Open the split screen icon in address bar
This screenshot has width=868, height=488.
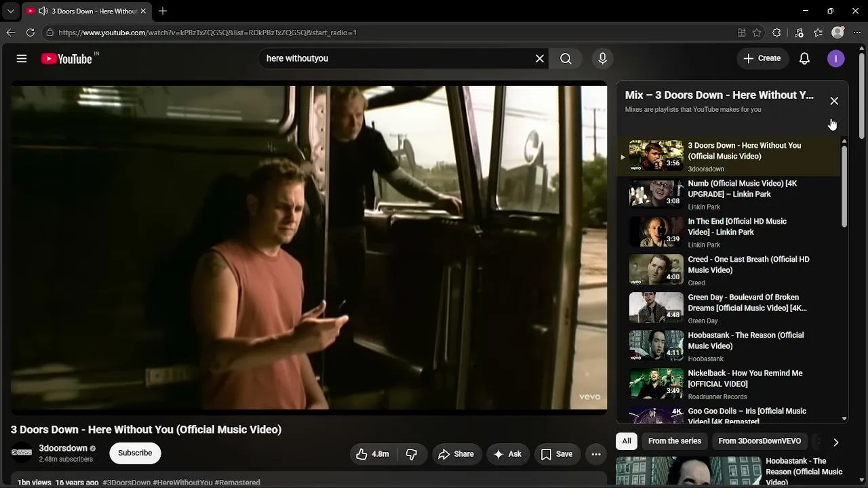741,33
